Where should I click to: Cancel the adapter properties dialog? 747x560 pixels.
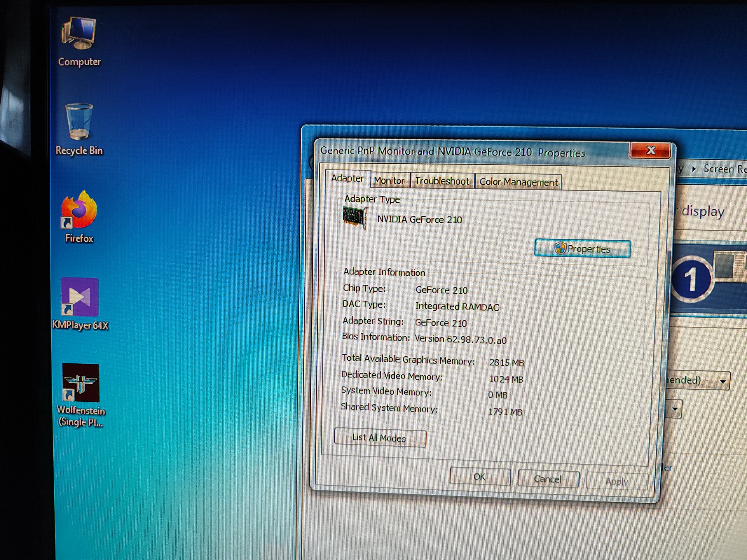point(548,479)
